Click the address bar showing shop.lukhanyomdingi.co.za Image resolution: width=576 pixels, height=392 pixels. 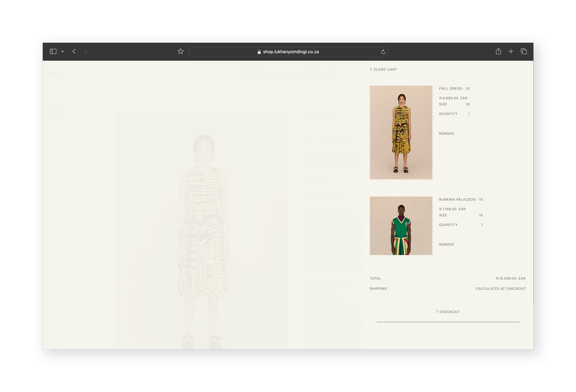click(x=288, y=52)
